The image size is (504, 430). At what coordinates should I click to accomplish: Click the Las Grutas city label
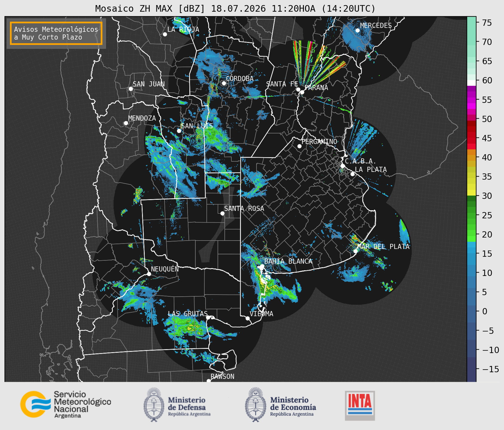(188, 314)
